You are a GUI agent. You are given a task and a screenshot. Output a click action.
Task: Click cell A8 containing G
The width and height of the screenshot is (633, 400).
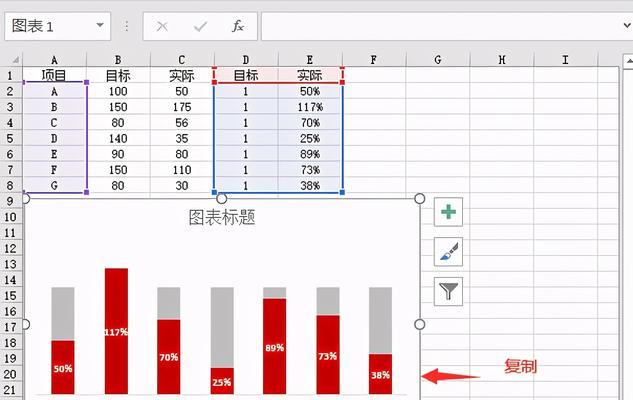(x=54, y=186)
